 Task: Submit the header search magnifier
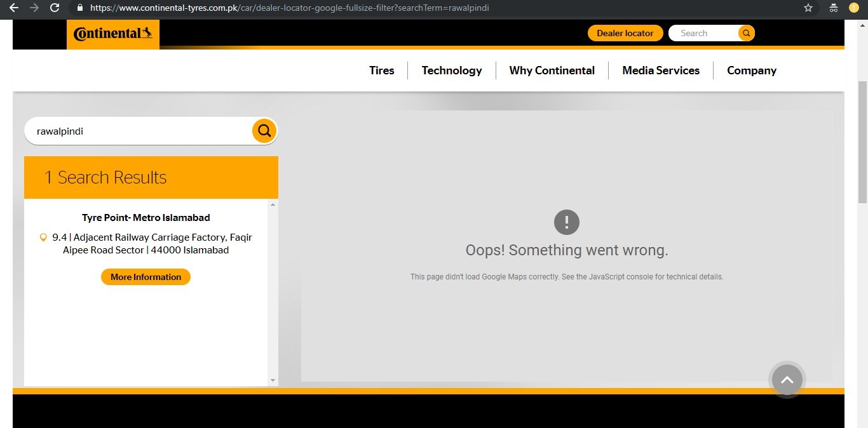[x=747, y=33]
